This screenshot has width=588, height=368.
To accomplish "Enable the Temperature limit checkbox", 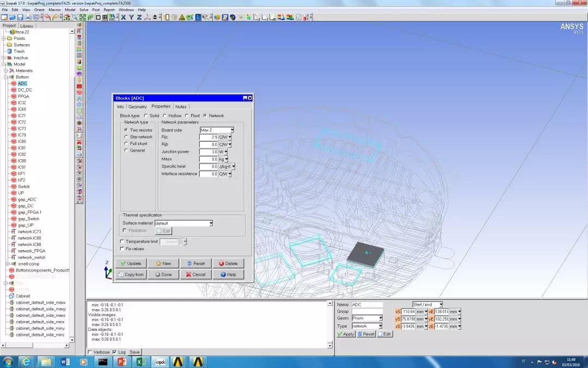I will [122, 242].
